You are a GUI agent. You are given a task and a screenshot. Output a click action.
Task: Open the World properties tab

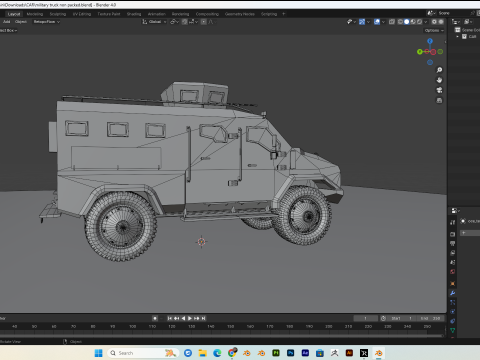[x=453, y=272]
